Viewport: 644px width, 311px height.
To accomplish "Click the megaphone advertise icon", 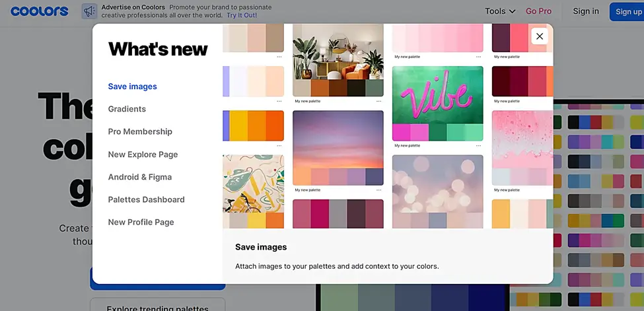I will coord(90,11).
